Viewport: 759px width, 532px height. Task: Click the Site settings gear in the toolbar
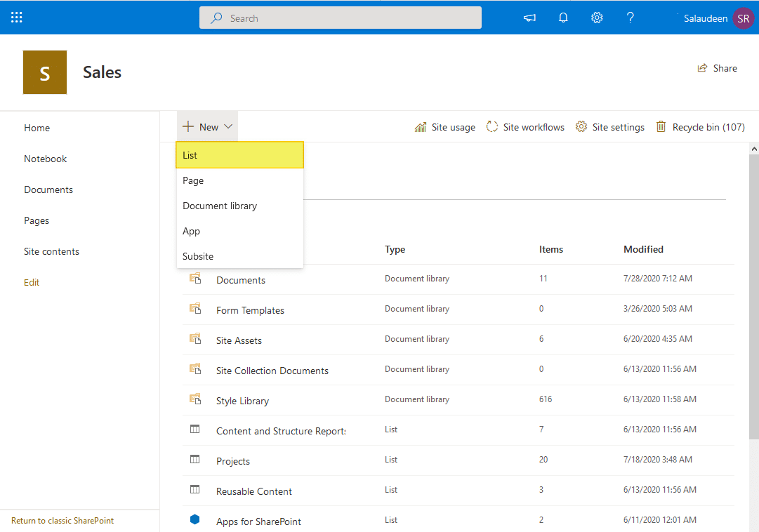609,127
